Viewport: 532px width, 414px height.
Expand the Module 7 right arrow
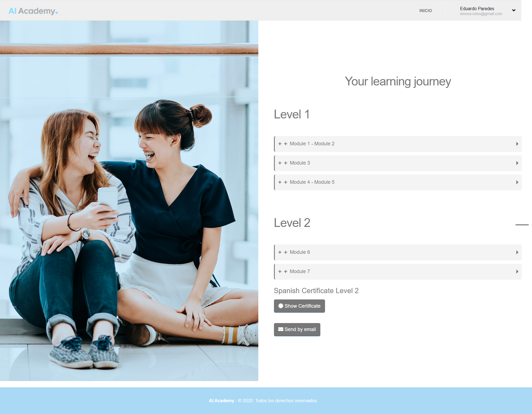coord(517,272)
